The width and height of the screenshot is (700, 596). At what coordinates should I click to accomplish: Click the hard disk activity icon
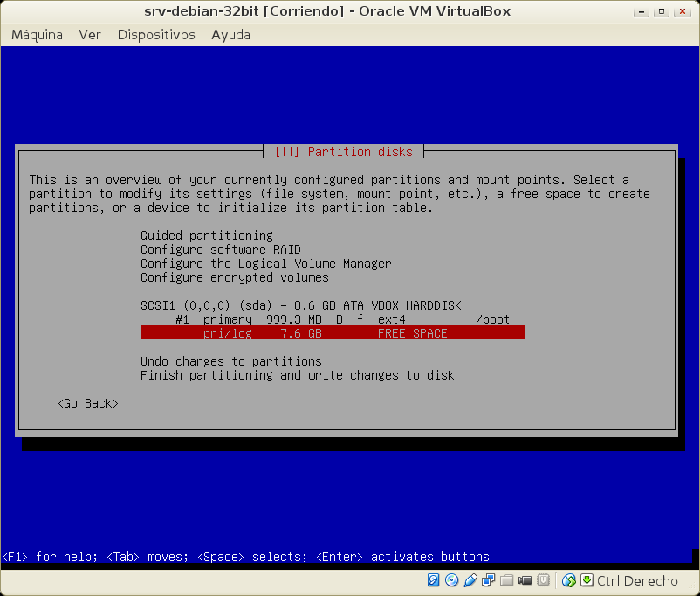(x=434, y=580)
